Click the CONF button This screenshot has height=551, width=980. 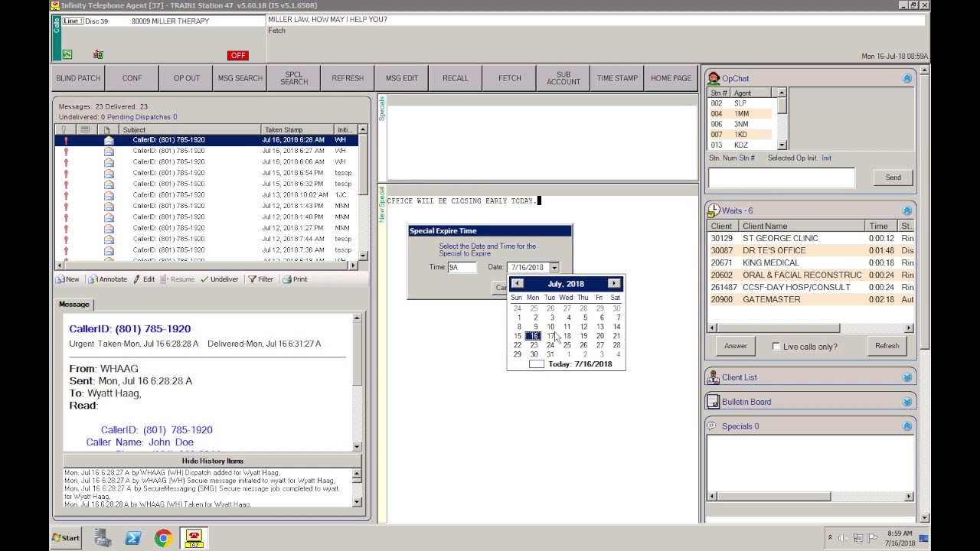click(x=132, y=78)
